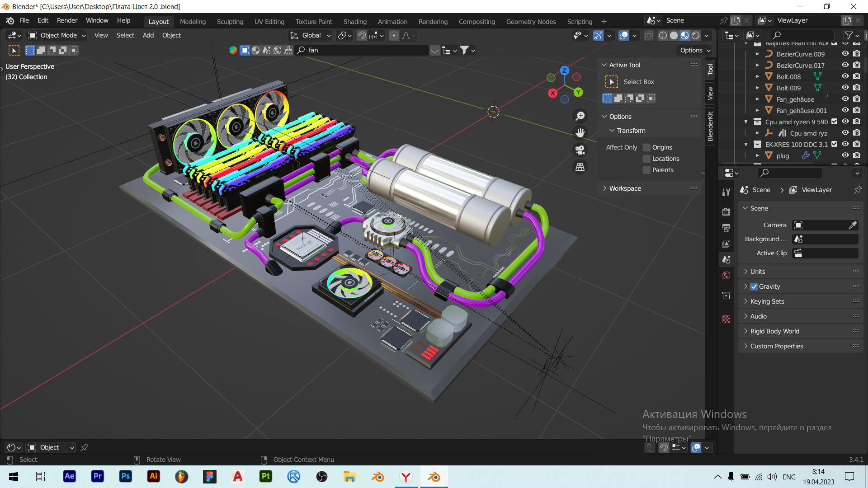Open the World properties tab icon

pos(726,276)
